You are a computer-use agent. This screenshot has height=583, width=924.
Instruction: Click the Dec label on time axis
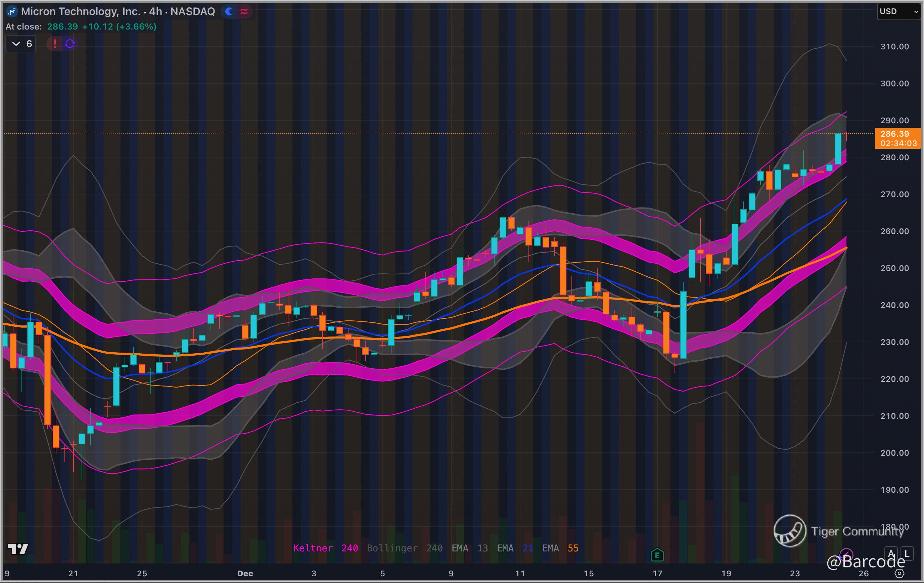tap(245, 573)
